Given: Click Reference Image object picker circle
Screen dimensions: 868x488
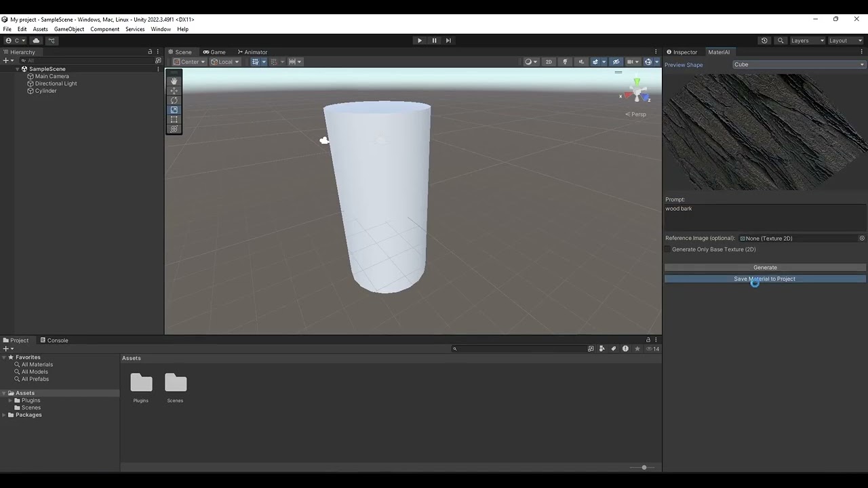Looking at the screenshot, I should (x=862, y=239).
